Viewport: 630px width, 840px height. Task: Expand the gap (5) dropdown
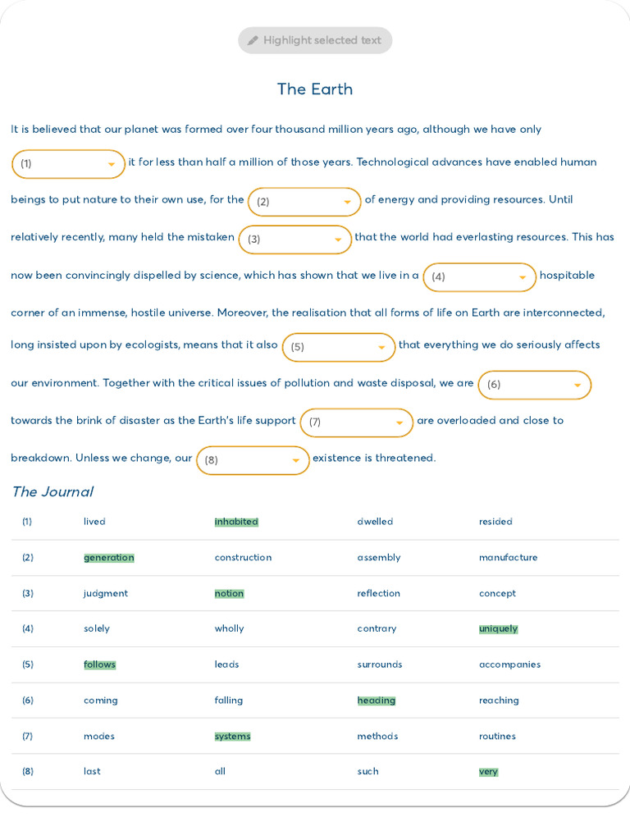point(339,347)
